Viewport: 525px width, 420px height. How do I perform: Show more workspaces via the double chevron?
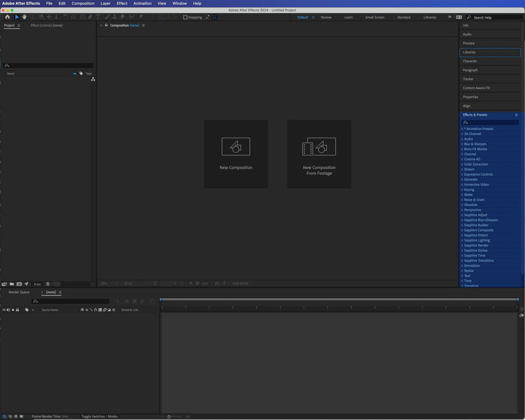pos(450,17)
